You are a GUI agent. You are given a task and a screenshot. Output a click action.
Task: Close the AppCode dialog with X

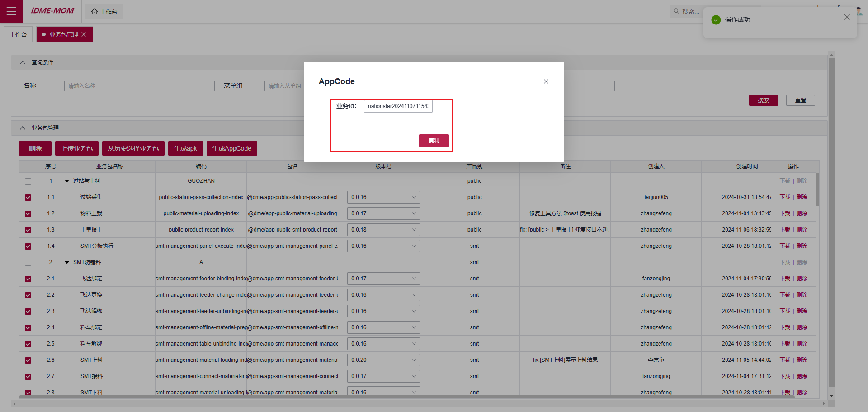click(546, 81)
